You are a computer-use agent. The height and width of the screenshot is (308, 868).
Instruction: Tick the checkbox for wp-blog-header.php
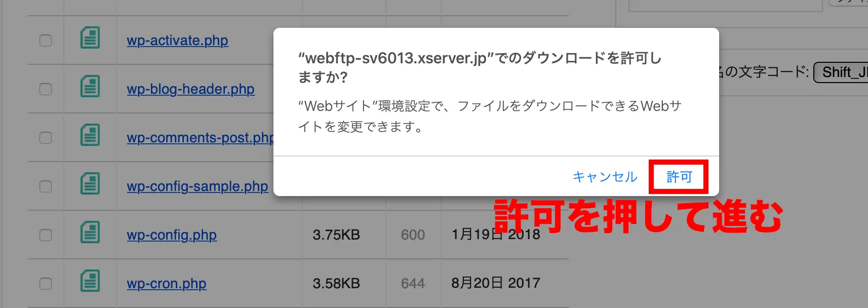46,89
